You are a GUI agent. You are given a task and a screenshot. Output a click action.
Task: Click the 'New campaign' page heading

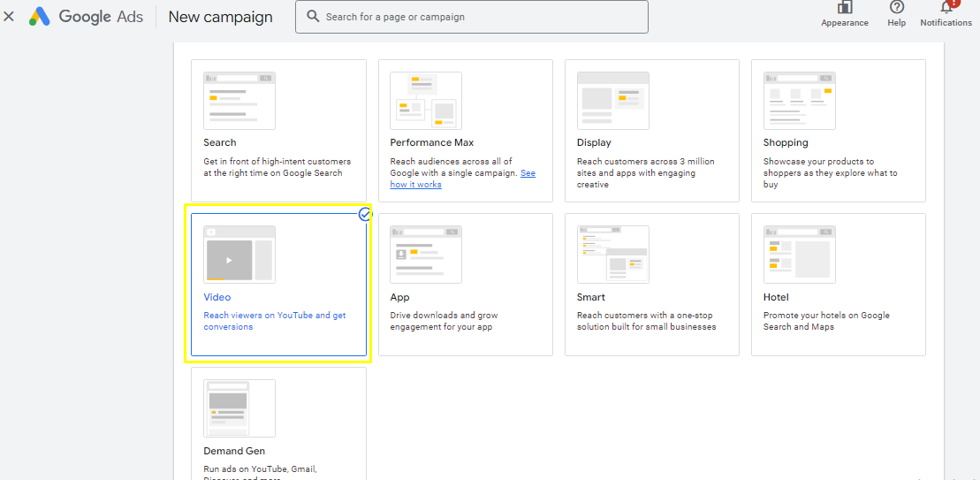coord(220,17)
